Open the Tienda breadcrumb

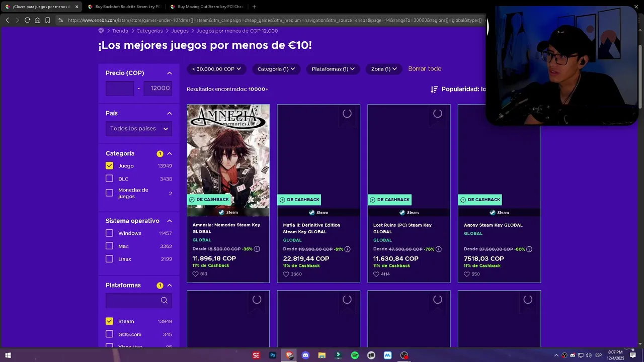(x=120, y=31)
